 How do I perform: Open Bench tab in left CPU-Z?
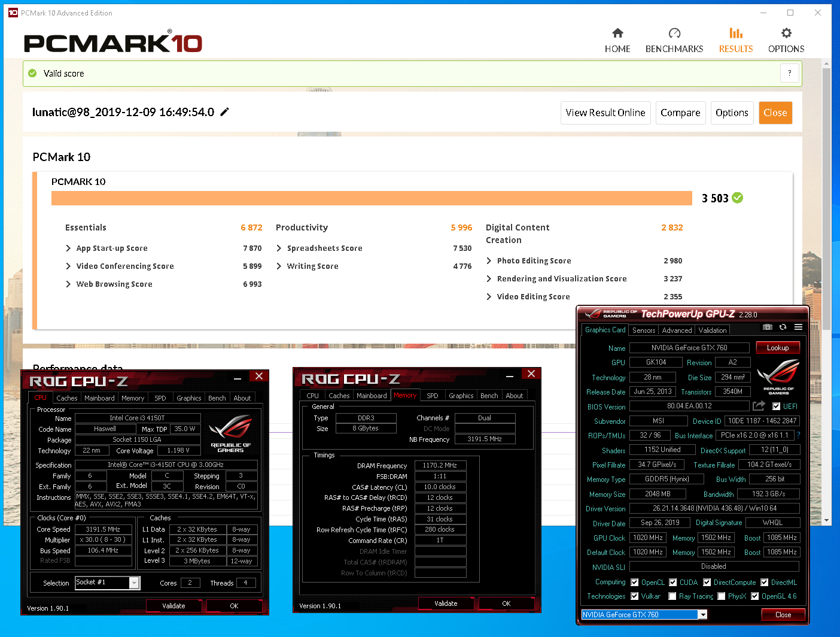(x=217, y=398)
